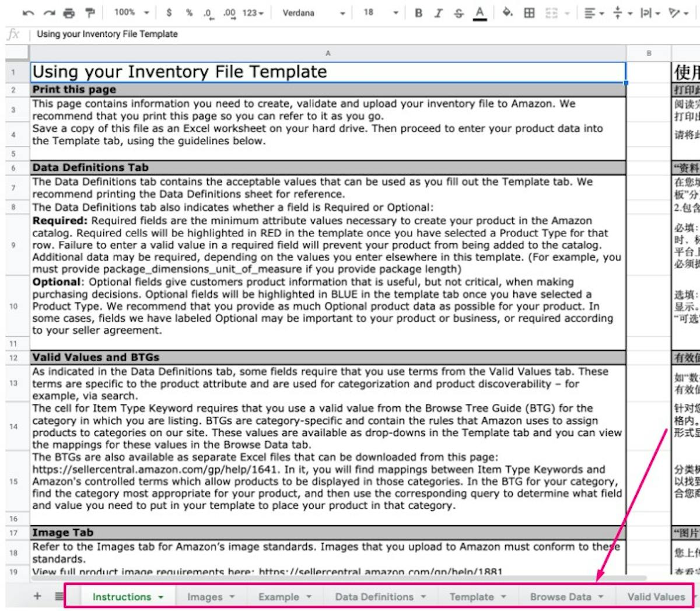The width and height of the screenshot is (700, 611).
Task: Select the 'Image Tab' heading cell
Action: (x=328, y=533)
